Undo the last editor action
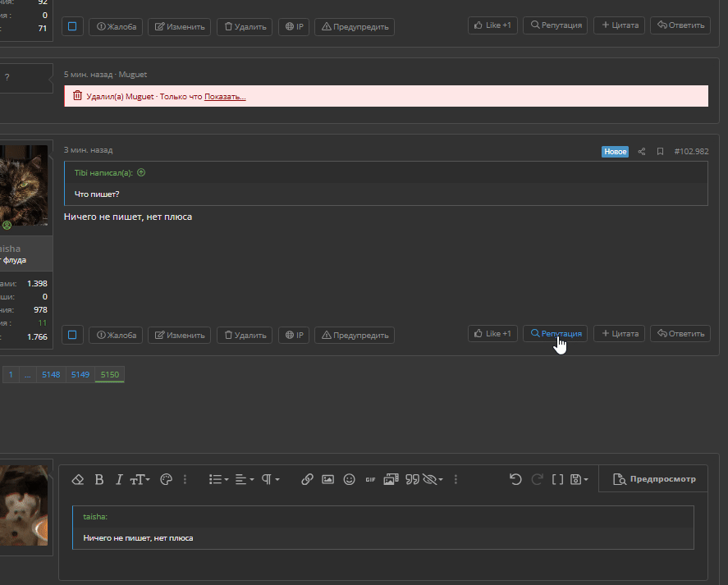 pyautogui.click(x=515, y=479)
